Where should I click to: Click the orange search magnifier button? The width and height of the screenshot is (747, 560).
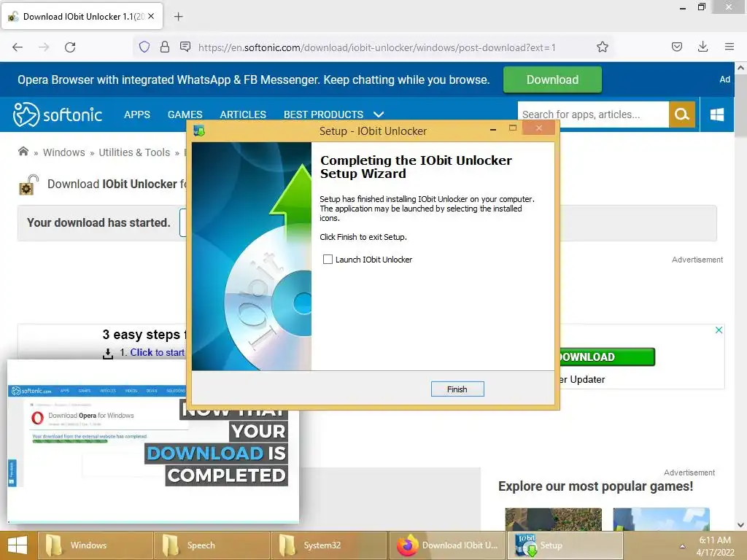point(682,114)
